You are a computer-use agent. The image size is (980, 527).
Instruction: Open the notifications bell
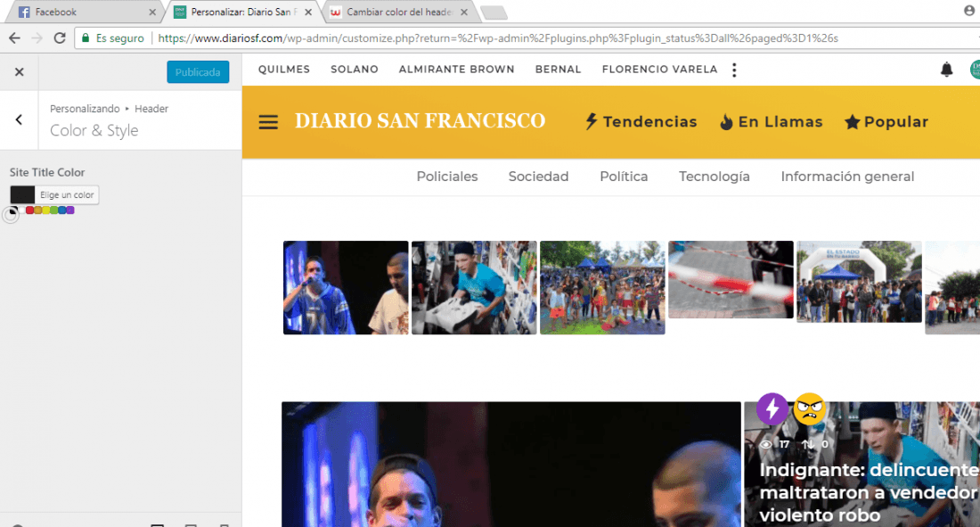(x=947, y=70)
